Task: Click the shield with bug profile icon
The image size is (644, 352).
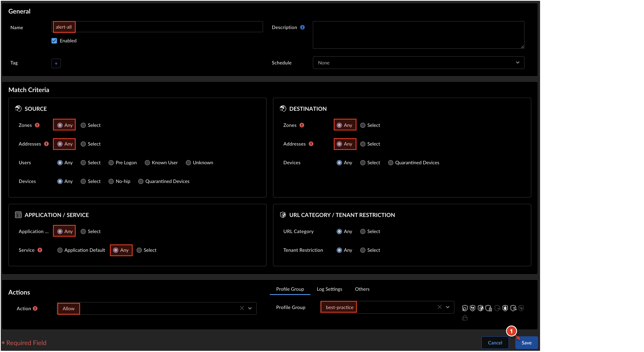Action: 505,308
